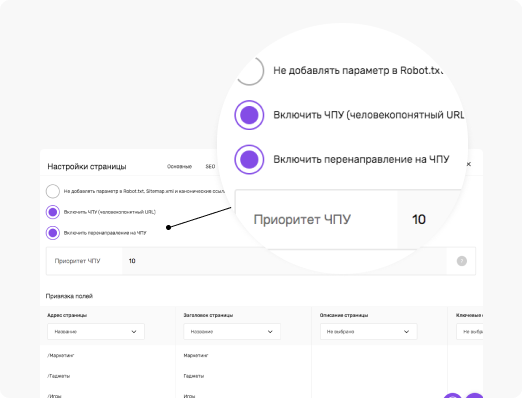This screenshot has width=522, height=398.
Task: Click Маркетинг in the Заголовок страницы column
Action: (x=196, y=355)
